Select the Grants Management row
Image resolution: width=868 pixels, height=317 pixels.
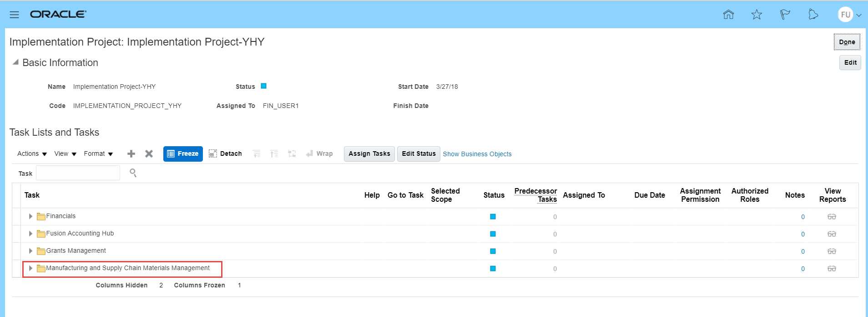435,251
